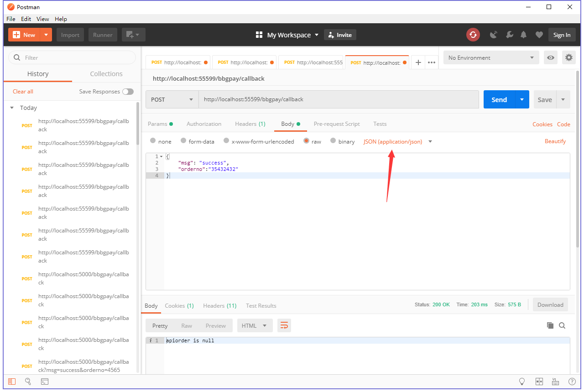Launch the collection Runner

point(103,35)
